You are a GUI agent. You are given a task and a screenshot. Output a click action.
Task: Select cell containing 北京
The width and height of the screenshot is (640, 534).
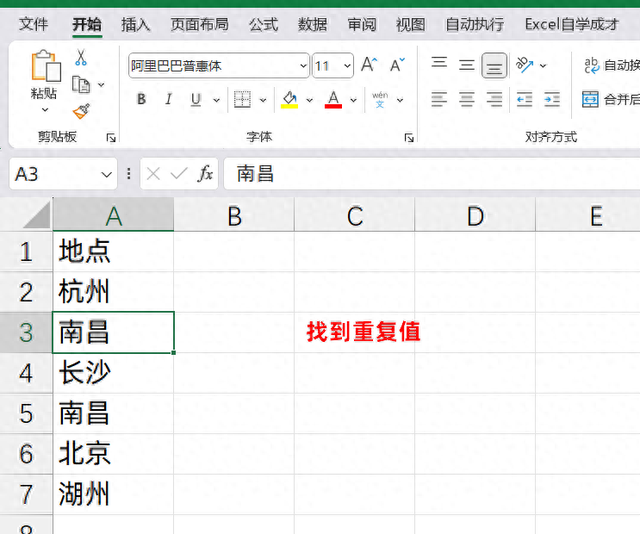pos(113,454)
